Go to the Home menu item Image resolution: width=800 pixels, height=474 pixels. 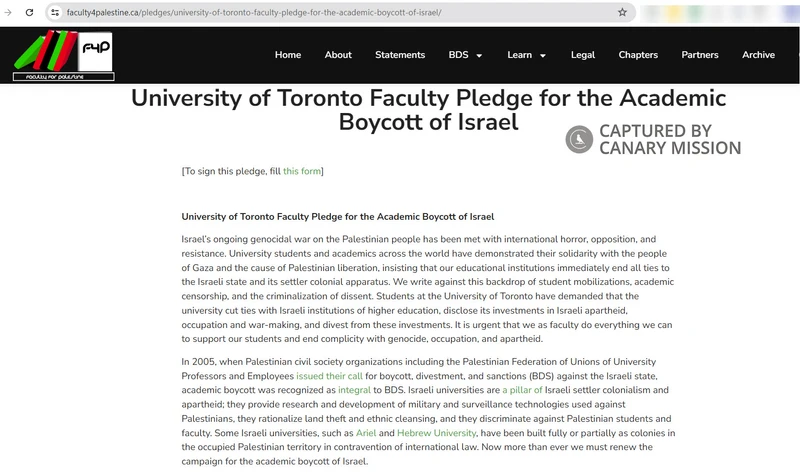coord(287,55)
